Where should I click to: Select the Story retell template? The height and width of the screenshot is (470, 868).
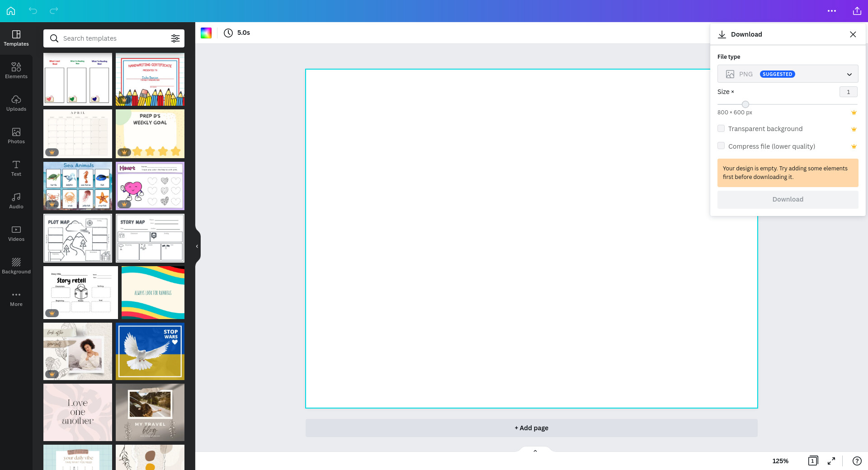point(80,293)
